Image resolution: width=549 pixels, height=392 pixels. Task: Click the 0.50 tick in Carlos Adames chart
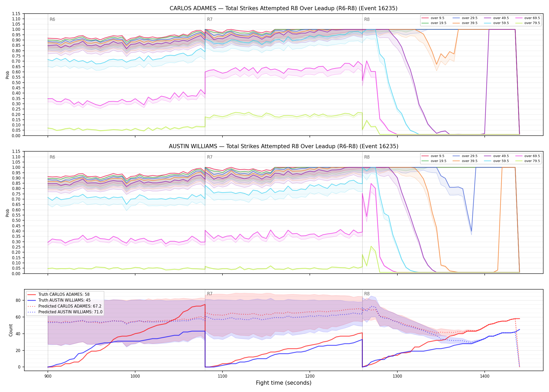point(16,83)
